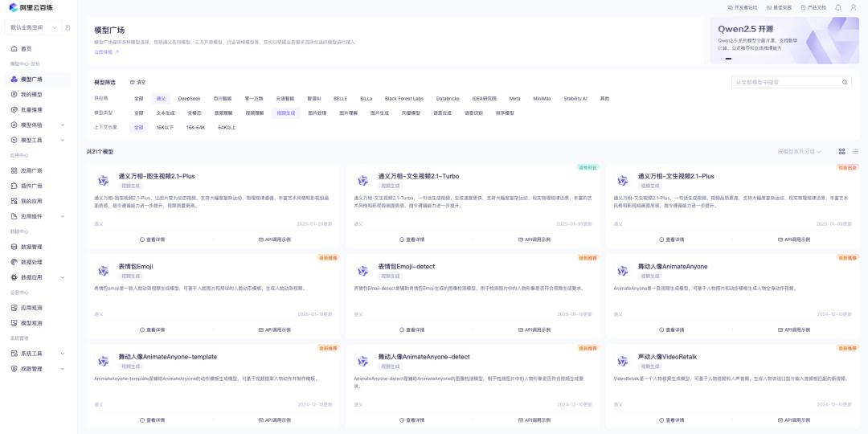Expand the 数据应用 sidebar section
This screenshot has width=868, height=434.
pyautogui.click(x=63, y=277)
